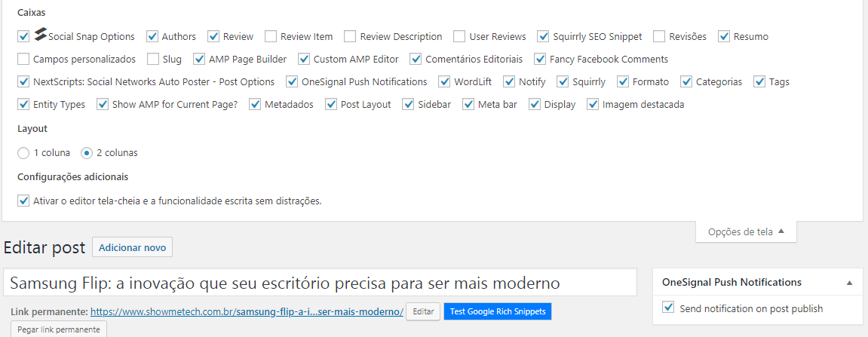Click the 'Layout' section heading
This screenshot has height=337, width=868.
pos(32,129)
